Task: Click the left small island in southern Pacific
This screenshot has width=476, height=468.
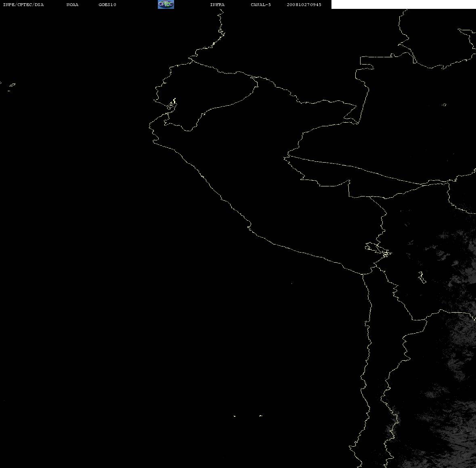Action: tap(235, 416)
